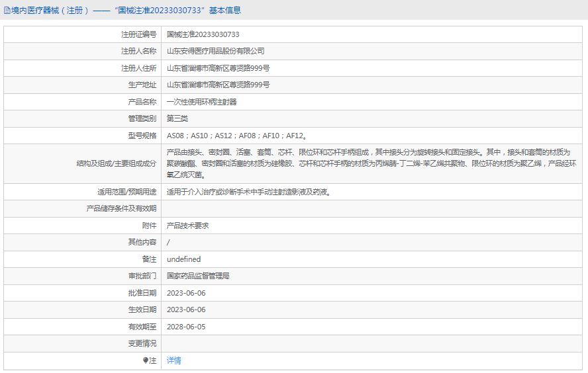Viewport: 588px width, 373px height.
Task: Click the 适用范围/预期用途 label
Action: [126, 192]
